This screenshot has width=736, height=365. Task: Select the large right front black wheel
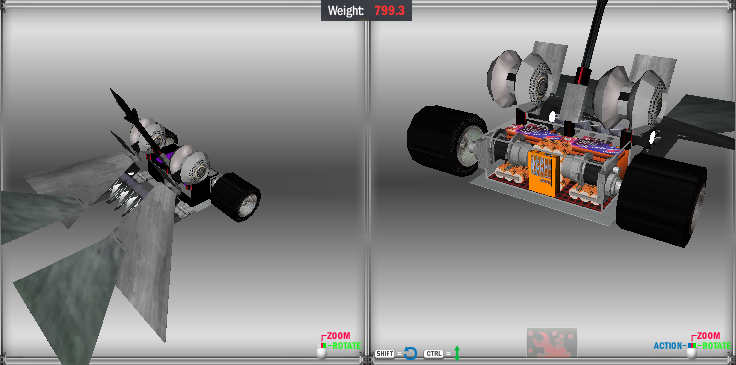[662, 199]
